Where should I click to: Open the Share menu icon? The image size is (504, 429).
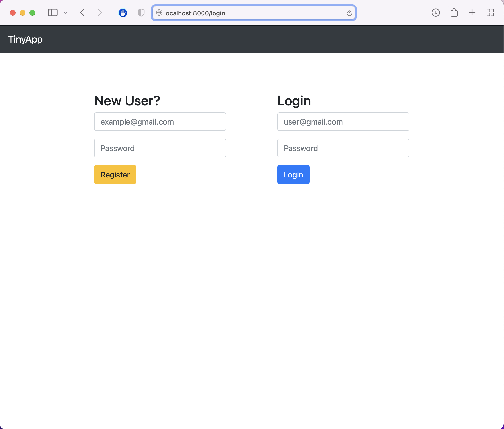click(454, 13)
